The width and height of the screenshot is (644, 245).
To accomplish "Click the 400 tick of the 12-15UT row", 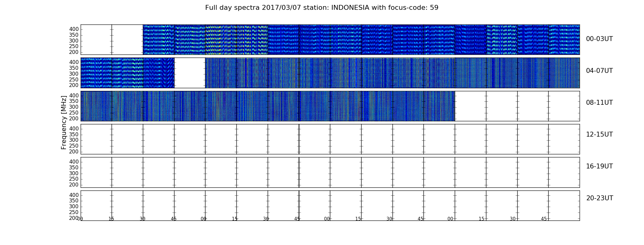I will pyautogui.click(x=74, y=129).
